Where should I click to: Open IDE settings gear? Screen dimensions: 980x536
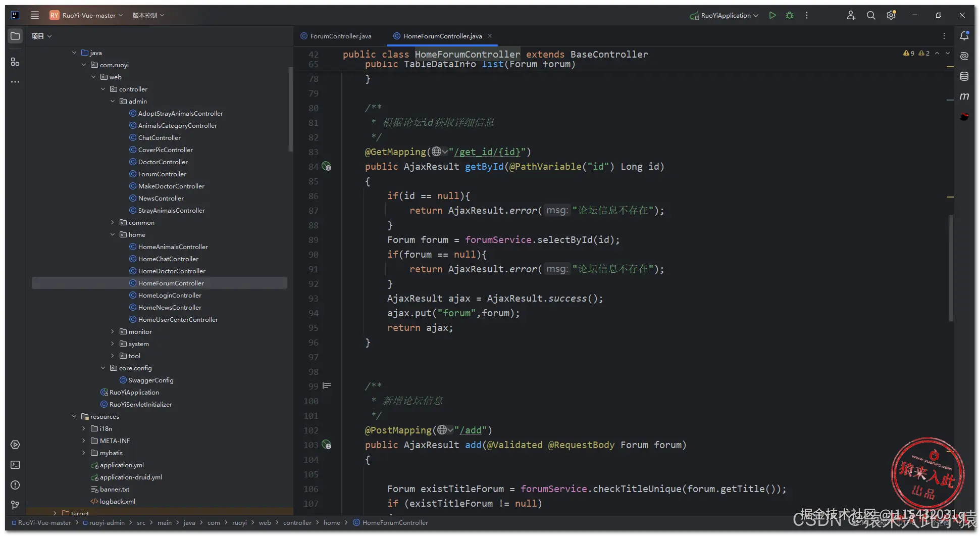point(891,15)
